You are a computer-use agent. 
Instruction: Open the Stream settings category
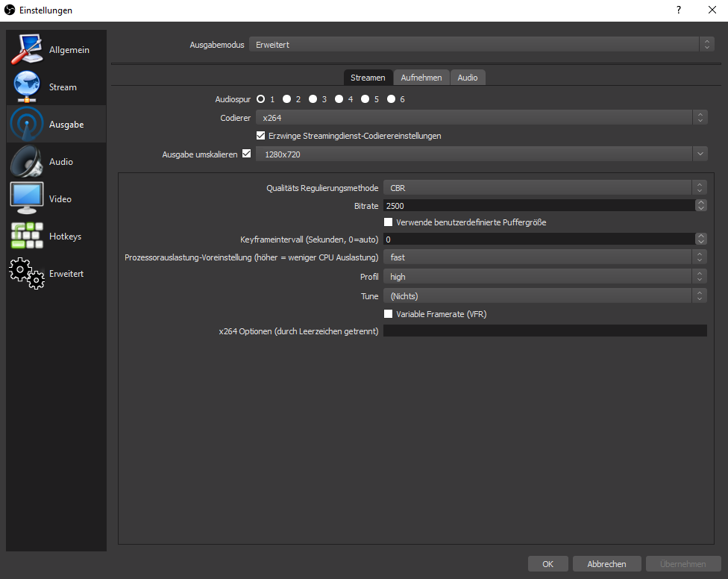click(x=56, y=87)
